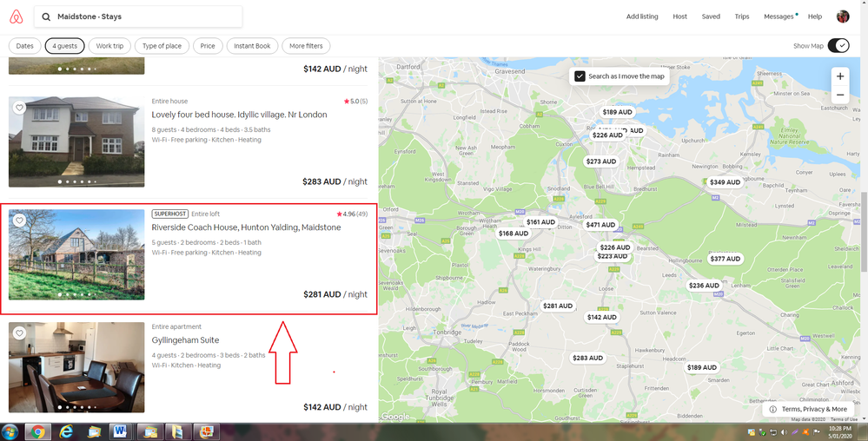Click the star rating 4.96 (49)

pyautogui.click(x=352, y=214)
